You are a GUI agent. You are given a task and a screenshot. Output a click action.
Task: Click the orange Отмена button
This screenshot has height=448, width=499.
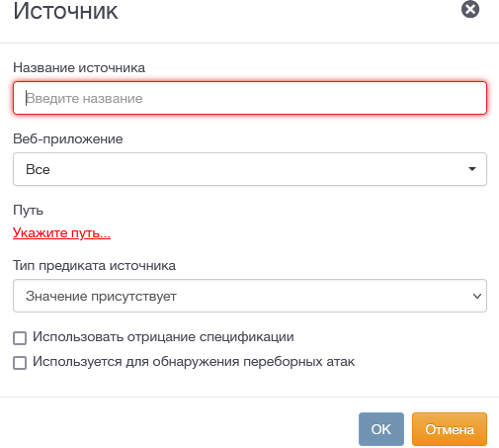(450, 429)
